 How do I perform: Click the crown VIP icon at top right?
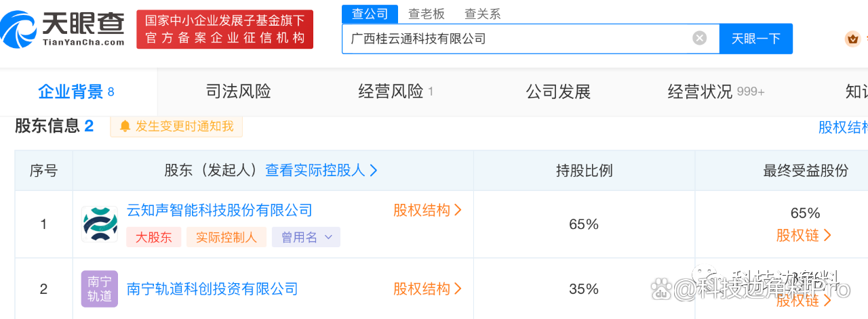[852, 39]
